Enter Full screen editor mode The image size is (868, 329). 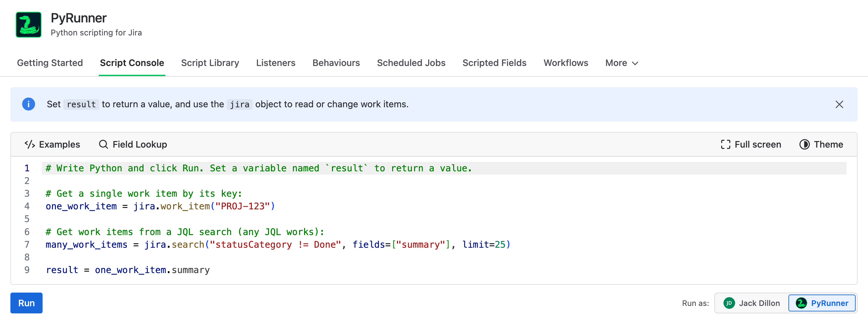pyautogui.click(x=751, y=144)
